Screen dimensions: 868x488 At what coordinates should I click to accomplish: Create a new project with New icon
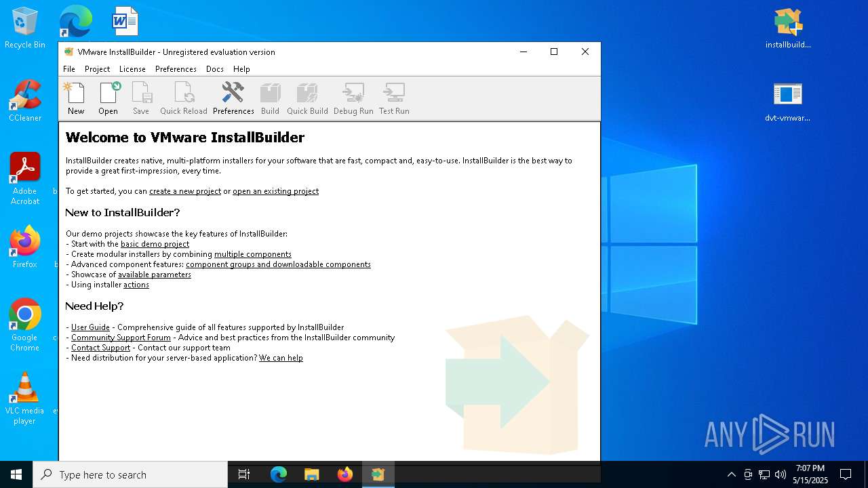click(75, 99)
